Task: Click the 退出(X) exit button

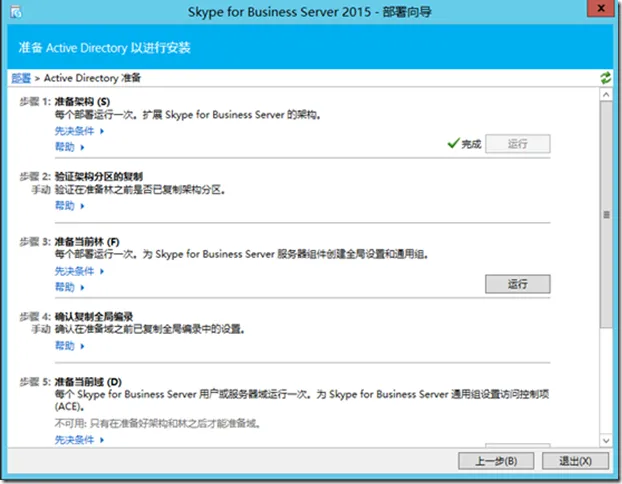Action: pyautogui.click(x=575, y=461)
